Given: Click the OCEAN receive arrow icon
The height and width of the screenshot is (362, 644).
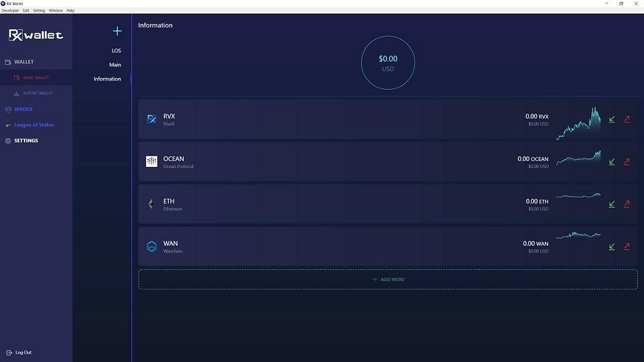Looking at the screenshot, I should (x=612, y=162).
